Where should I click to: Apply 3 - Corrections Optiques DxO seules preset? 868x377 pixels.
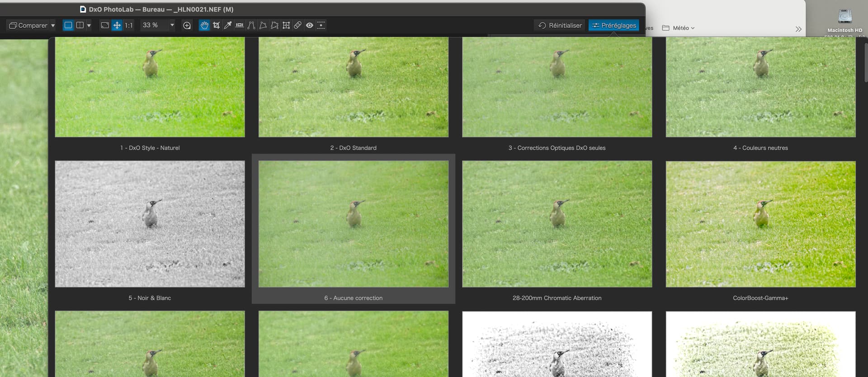point(557,87)
